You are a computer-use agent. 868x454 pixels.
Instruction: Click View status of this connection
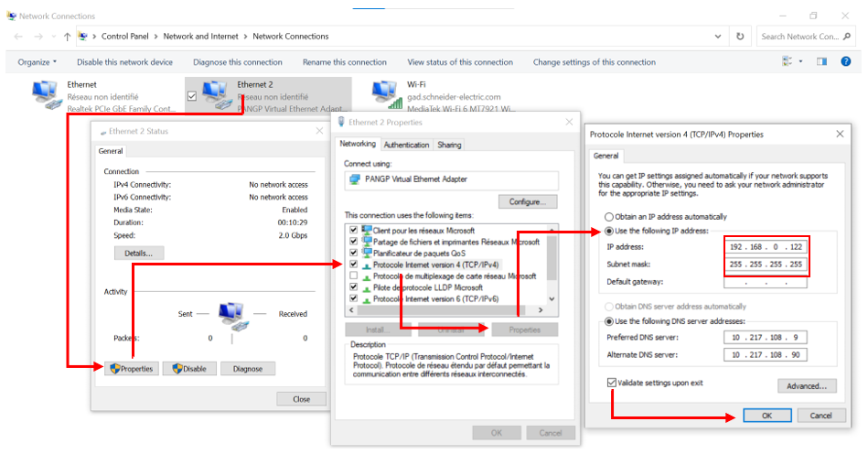[460, 62]
